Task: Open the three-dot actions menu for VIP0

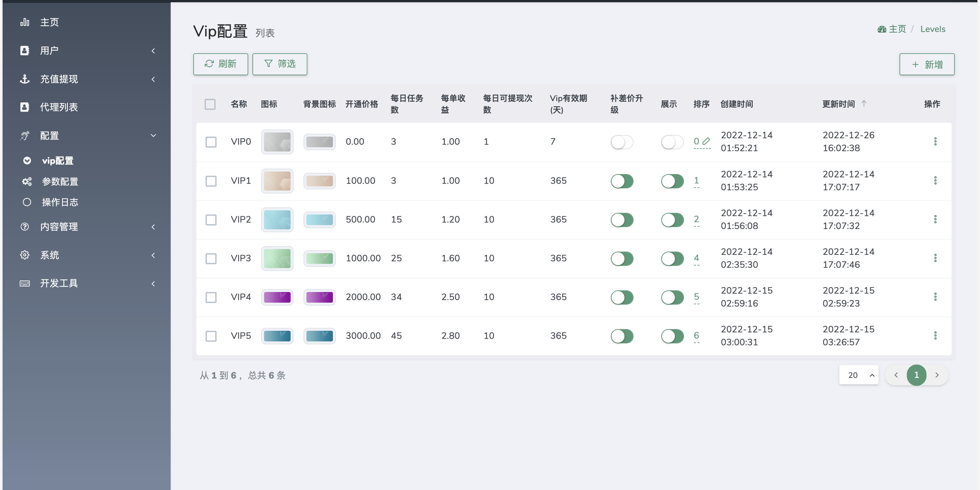Action: pos(935,141)
